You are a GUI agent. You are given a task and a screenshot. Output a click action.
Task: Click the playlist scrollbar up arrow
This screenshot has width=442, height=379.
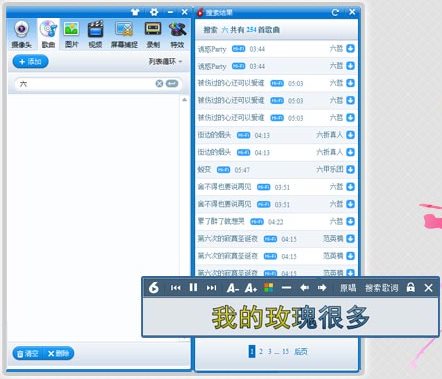(x=184, y=100)
